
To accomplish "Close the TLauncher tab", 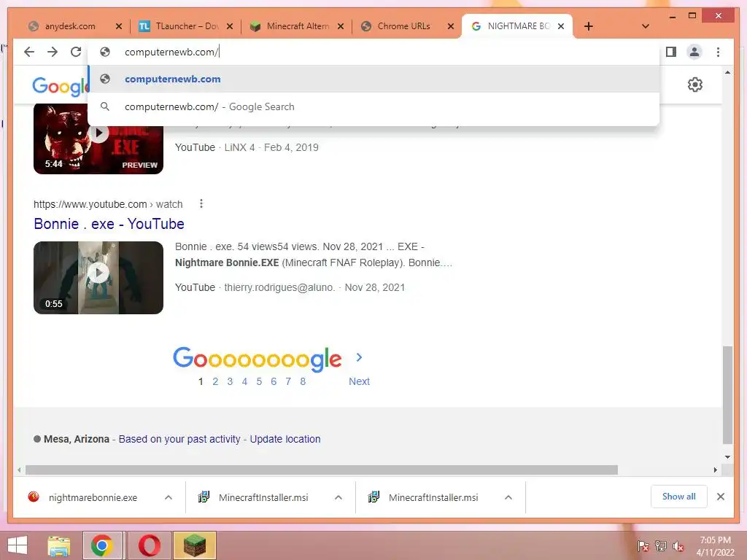I will pyautogui.click(x=230, y=26).
